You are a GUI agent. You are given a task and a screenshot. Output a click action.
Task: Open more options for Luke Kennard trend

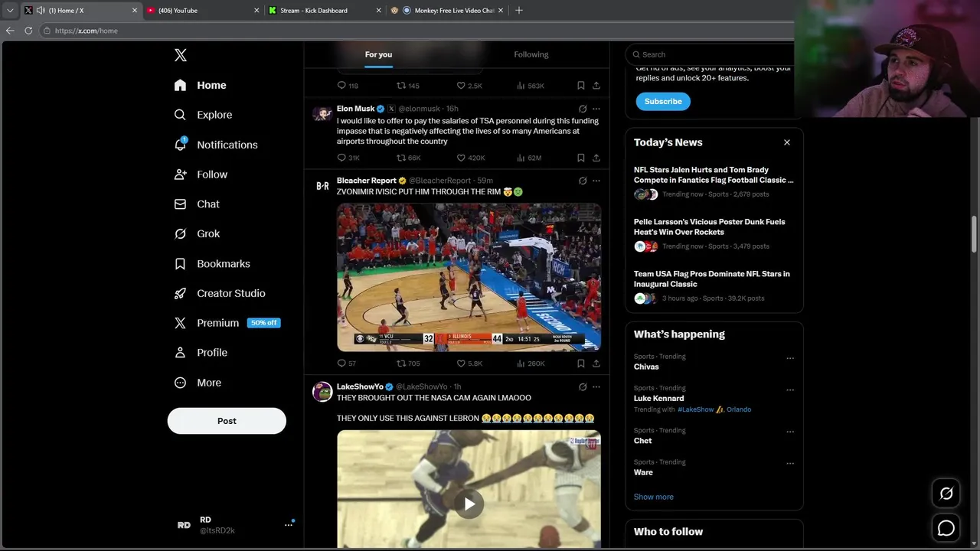click(790, 390)
